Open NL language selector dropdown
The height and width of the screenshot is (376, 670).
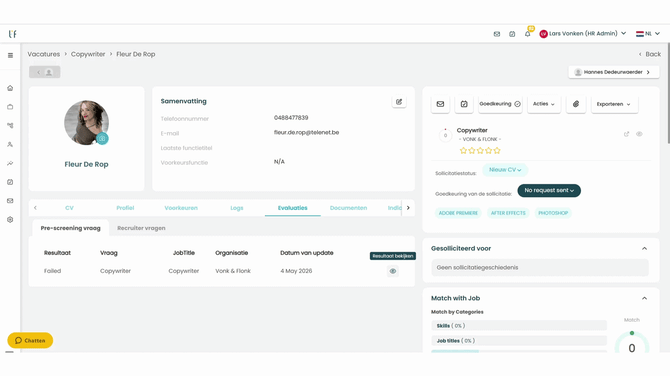648,34
